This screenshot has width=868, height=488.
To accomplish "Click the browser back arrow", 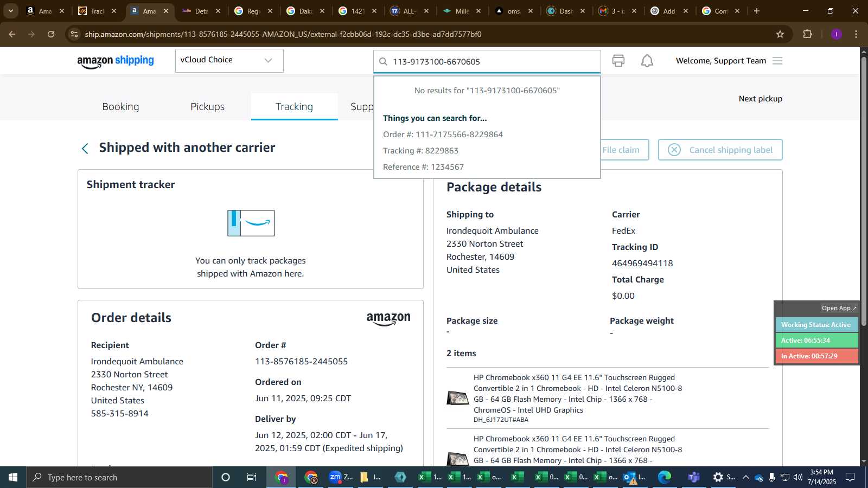I will 12,34.
